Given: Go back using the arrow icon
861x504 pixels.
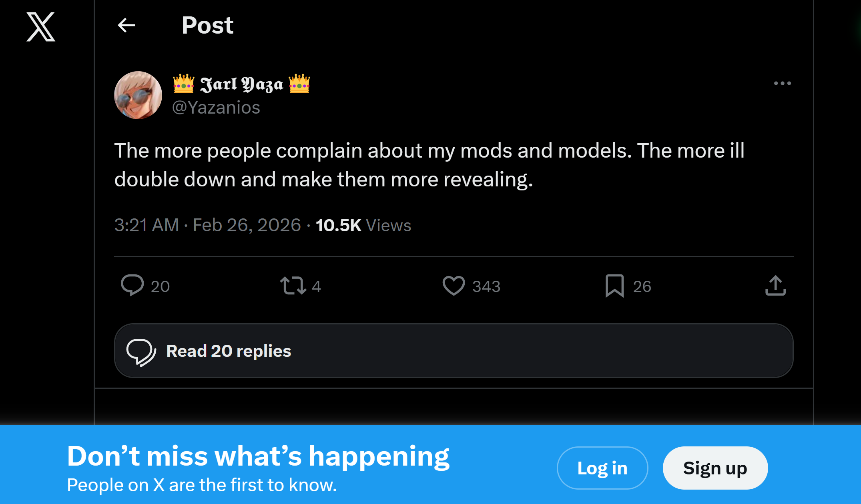Looking at the screenshot, I should 126,25.
